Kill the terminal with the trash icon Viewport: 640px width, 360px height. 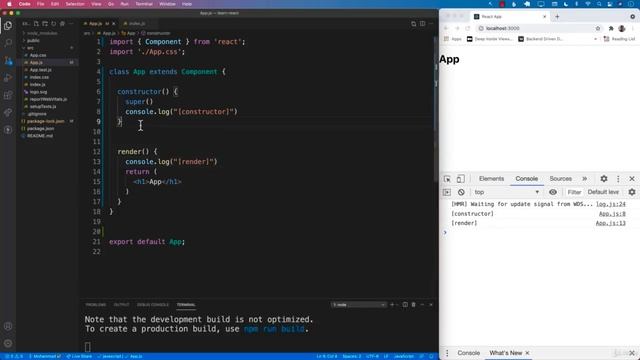pos(413,304)
